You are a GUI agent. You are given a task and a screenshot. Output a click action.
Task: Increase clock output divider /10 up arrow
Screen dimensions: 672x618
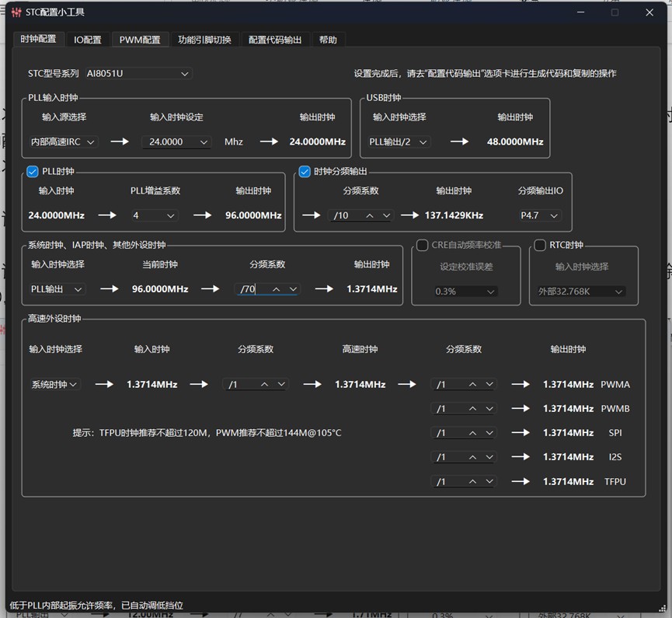[x=370, y=215]
